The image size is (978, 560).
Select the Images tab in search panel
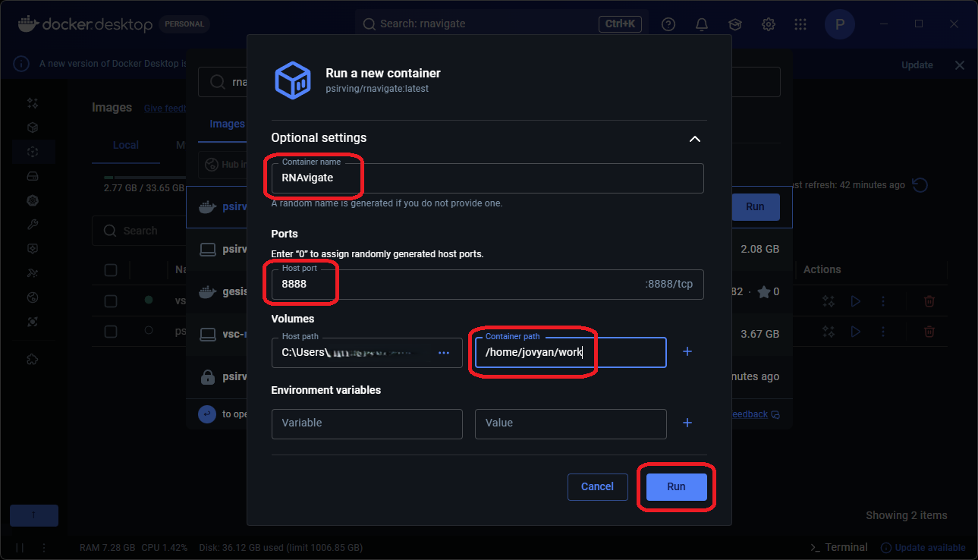tap(228, 124)
